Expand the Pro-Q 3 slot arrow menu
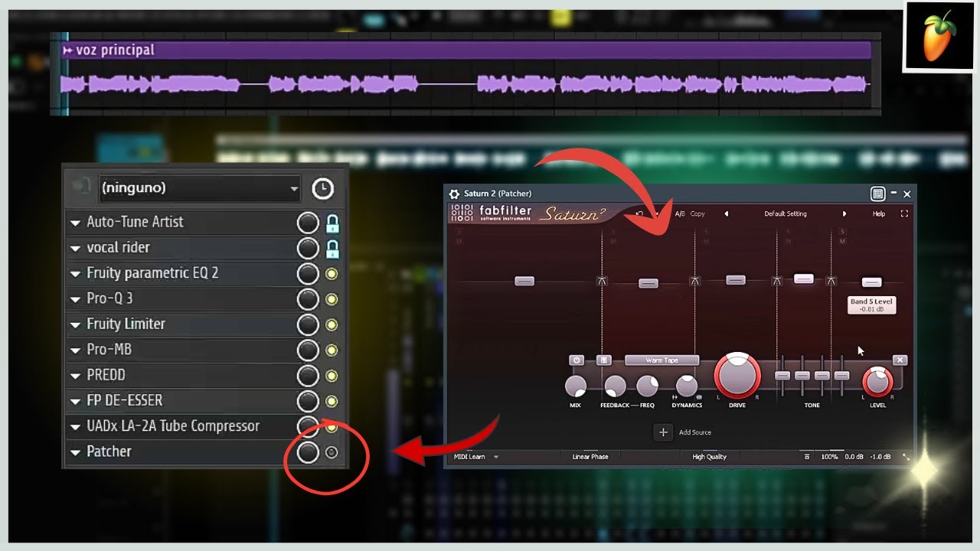This screenshot has height=551, width=980. tap(75, 299)
